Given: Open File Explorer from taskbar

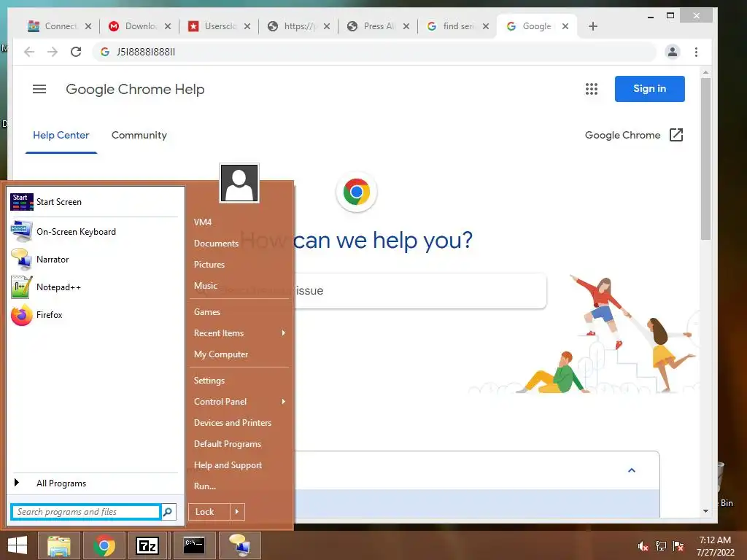Looking at the screenshot, I should pyautogui.click(x=58, y=545).
